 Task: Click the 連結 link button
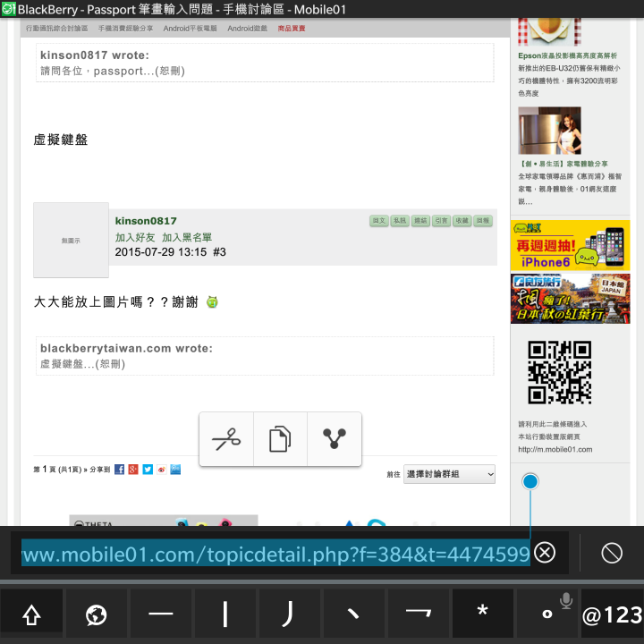(x=420, y=221)
